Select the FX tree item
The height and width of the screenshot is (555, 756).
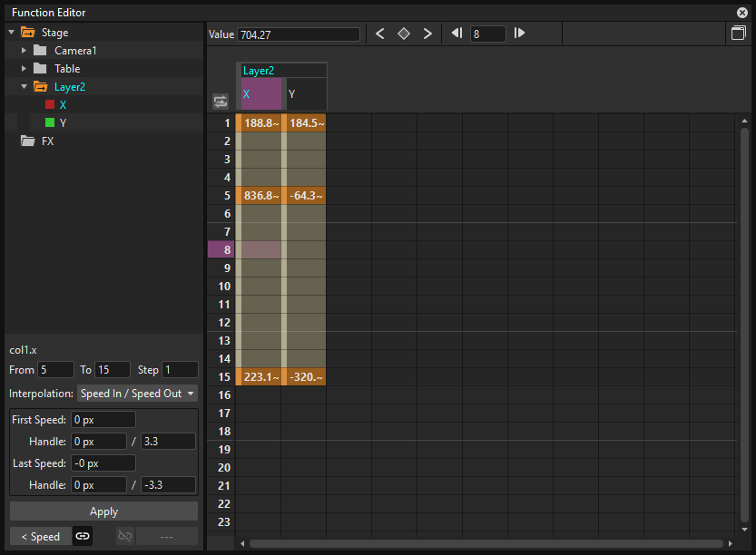coord(47,141)
